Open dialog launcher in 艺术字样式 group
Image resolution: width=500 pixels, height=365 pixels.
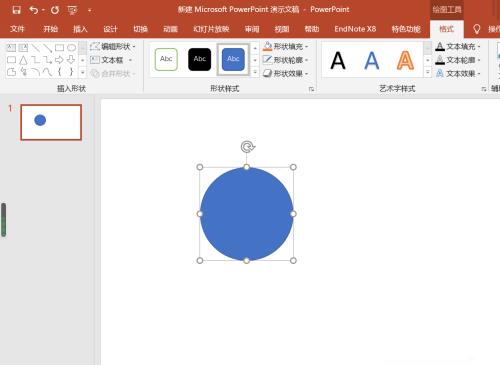click(483, 89)
